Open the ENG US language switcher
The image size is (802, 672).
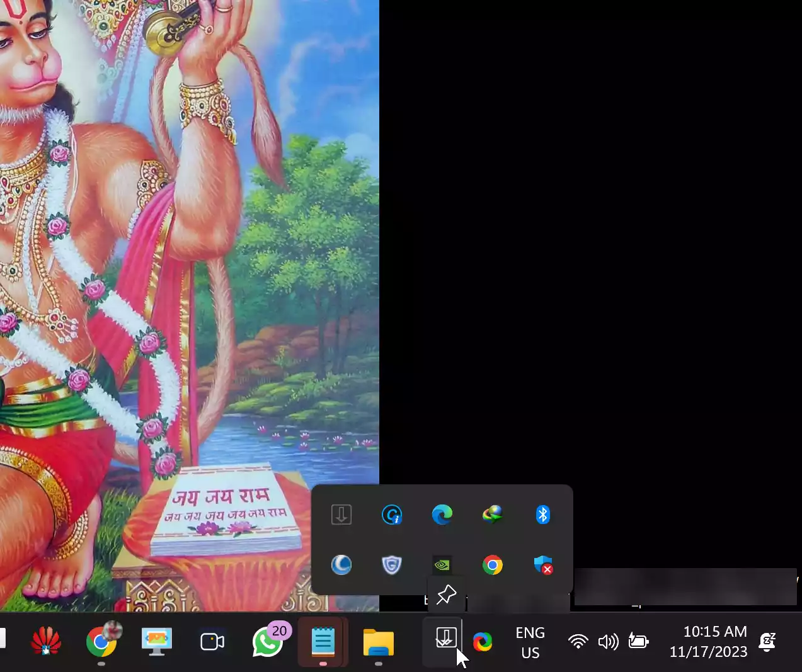click(530, 642)
